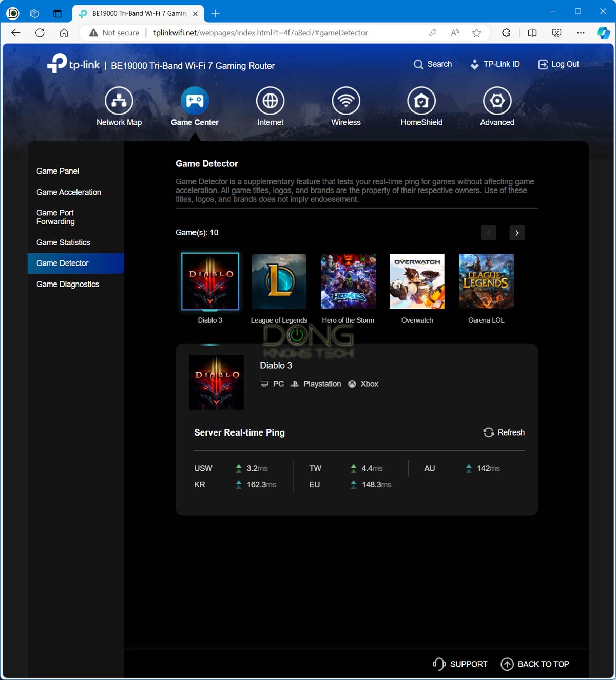Viewport: 616px width, 680px height.
Task: Refresh the server real-time ping
Action: click(x=504, y=432)
